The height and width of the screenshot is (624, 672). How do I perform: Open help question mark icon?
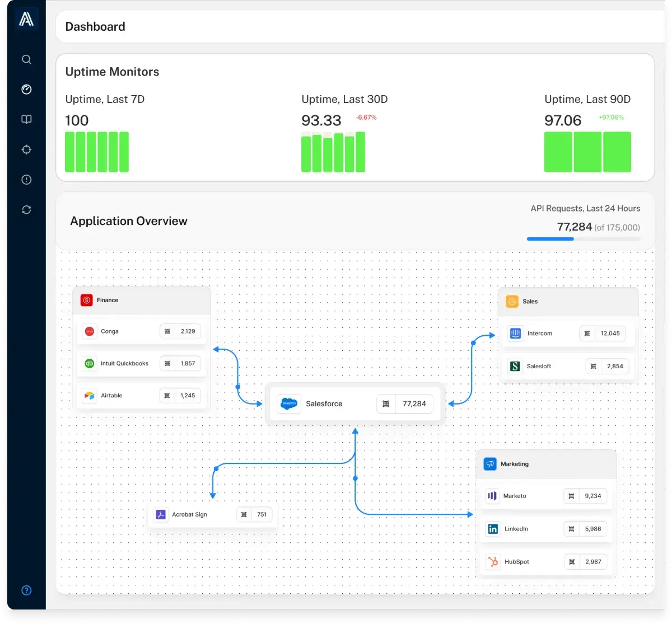point(26,590)
